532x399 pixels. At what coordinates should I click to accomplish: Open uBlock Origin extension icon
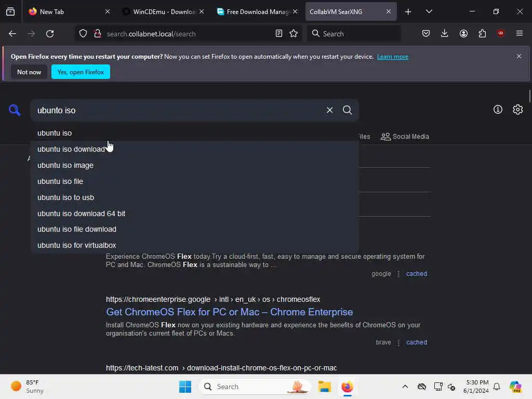500,33
